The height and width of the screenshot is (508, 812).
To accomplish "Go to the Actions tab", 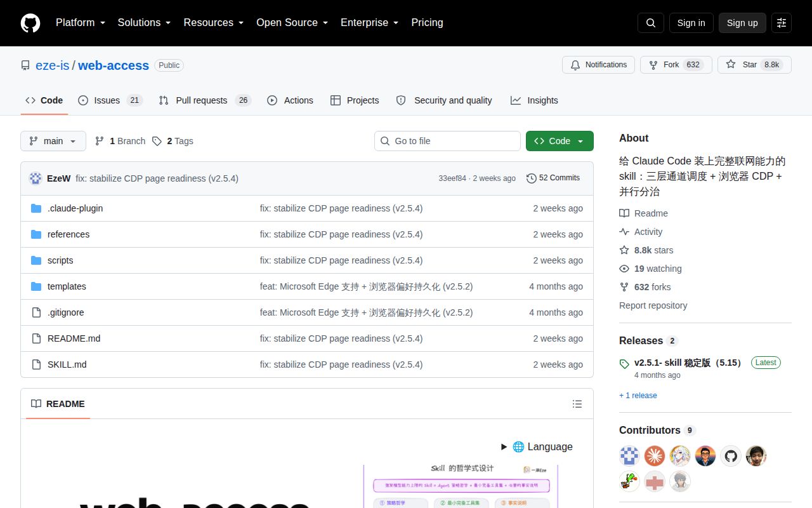I will (290, 100).
